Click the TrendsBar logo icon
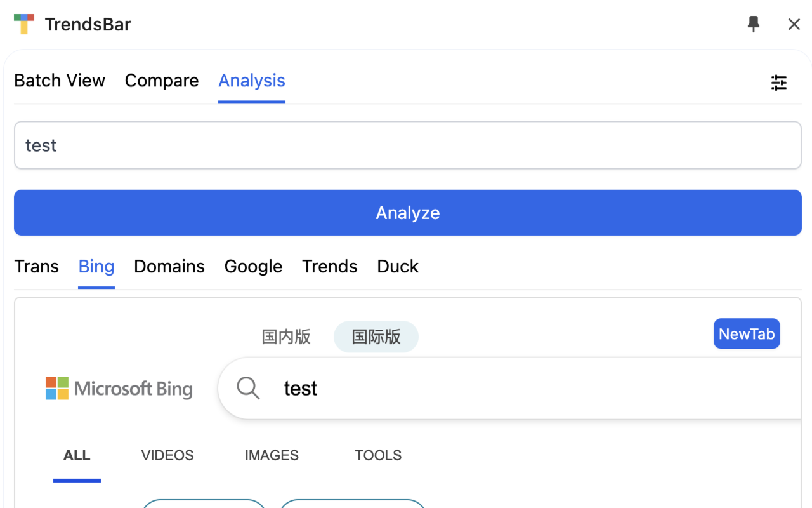Viewport: 812px width, 508px height. coord(24,24)
